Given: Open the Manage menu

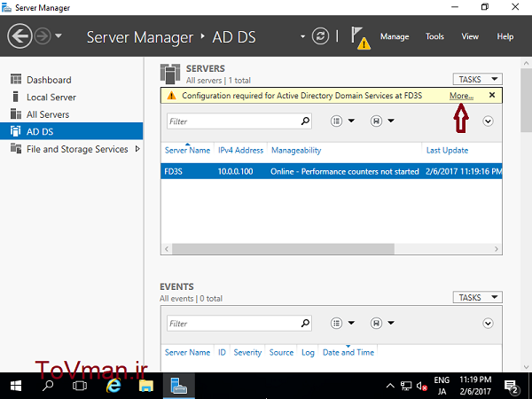Looking at the screenshot, I should pyautogui.click(x=395, y=37).
